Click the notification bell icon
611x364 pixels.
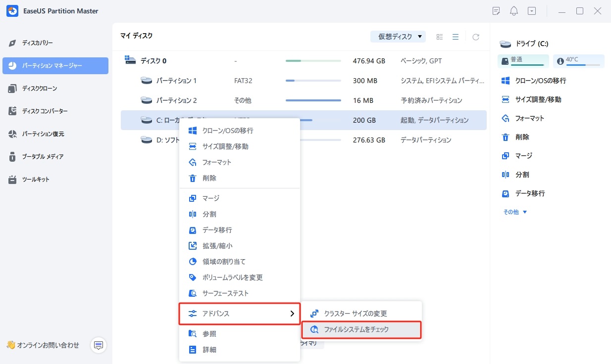pyautogui.click(x=514, y=11)
